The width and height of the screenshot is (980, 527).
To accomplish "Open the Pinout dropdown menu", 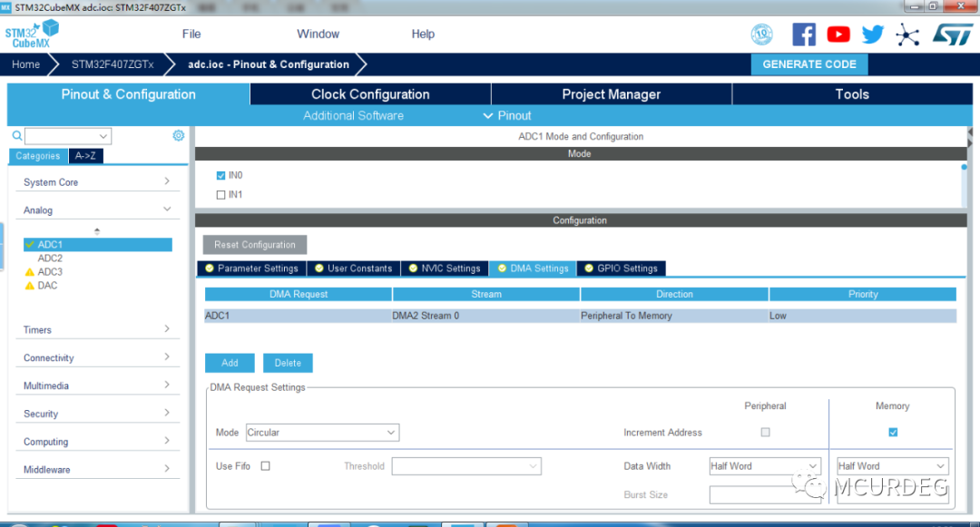I will pyautogui.click(x=507, y=115).
